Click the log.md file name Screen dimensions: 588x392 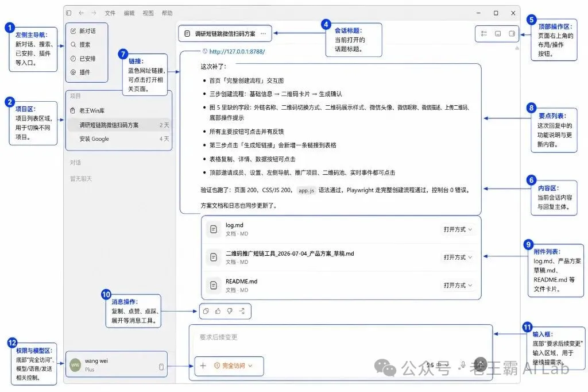pos(234,225)
